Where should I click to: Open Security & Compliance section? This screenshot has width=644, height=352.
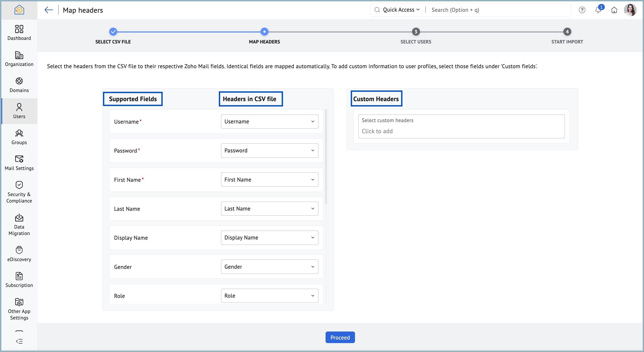[19, 192]
